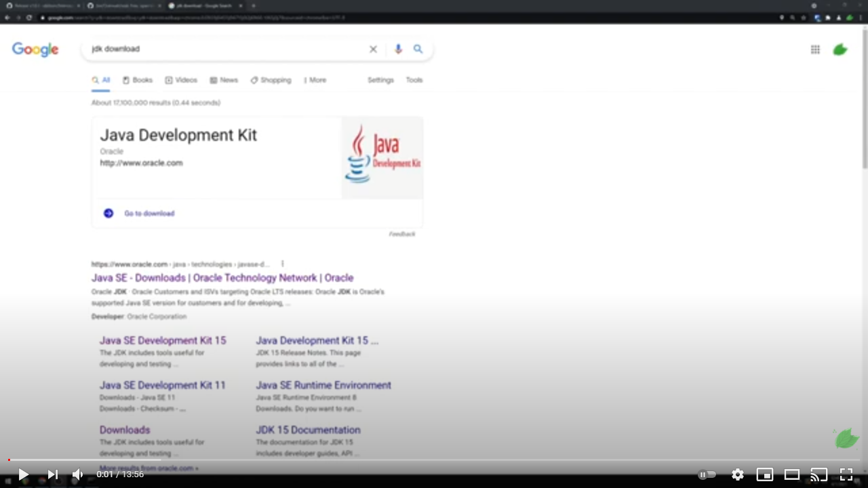This screenshot has width=868, height=488.
Task: Reload the browser page
Action: (x=29, y=18)
